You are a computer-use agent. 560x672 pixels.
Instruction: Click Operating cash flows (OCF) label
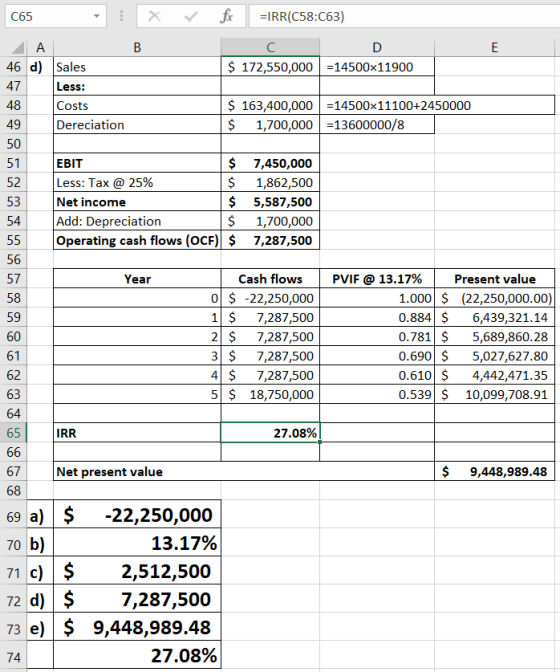137,240
